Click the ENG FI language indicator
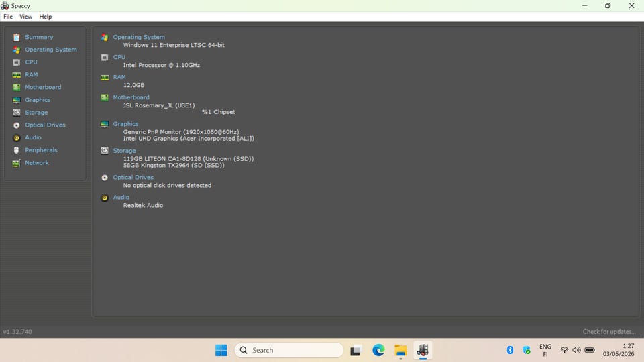644x362 pixels. 545,350
